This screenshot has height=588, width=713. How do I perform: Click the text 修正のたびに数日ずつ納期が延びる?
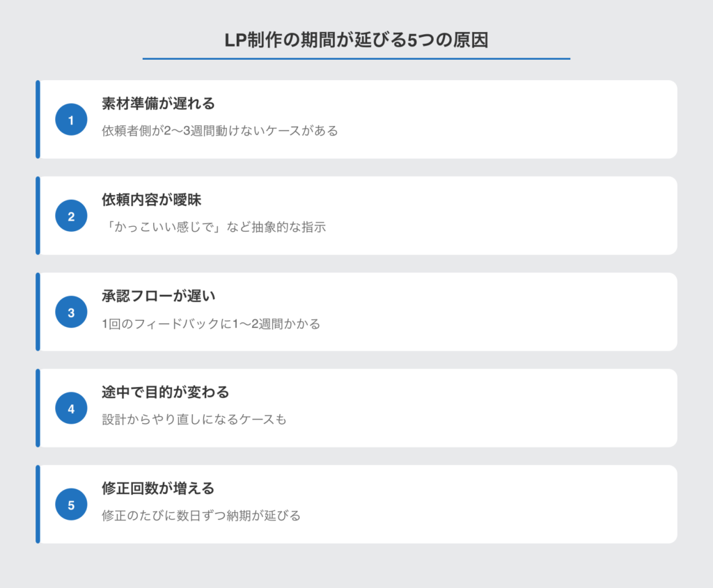(x=201, y=516)
